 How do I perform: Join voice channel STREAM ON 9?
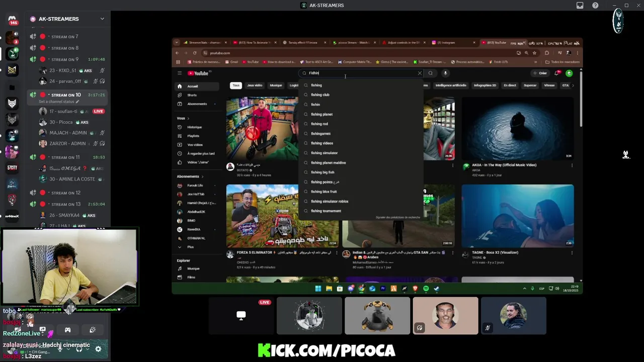67,59
